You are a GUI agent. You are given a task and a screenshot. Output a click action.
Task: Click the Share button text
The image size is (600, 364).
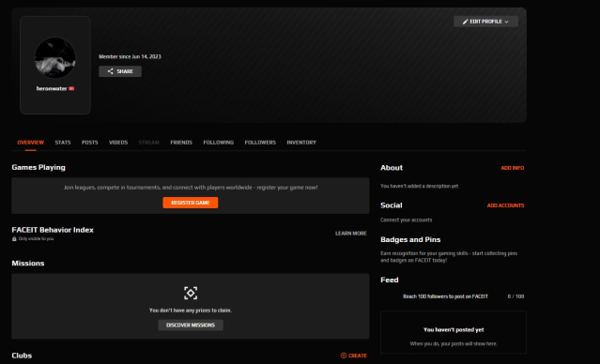[125, 71]
